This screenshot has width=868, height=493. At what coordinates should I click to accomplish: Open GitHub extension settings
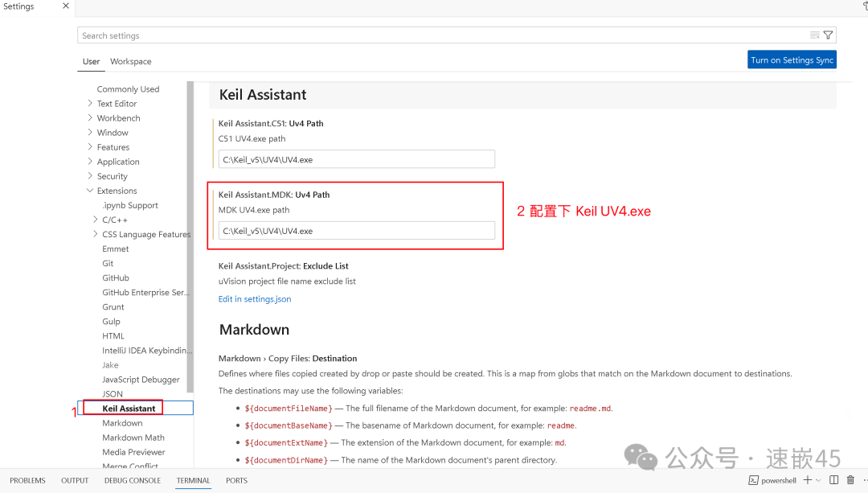[x=116, y=278]
